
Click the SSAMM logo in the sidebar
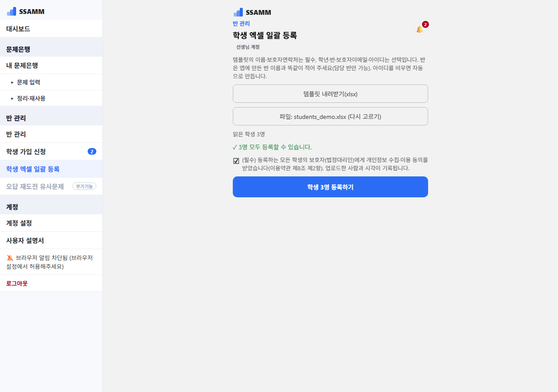[26, 11]
